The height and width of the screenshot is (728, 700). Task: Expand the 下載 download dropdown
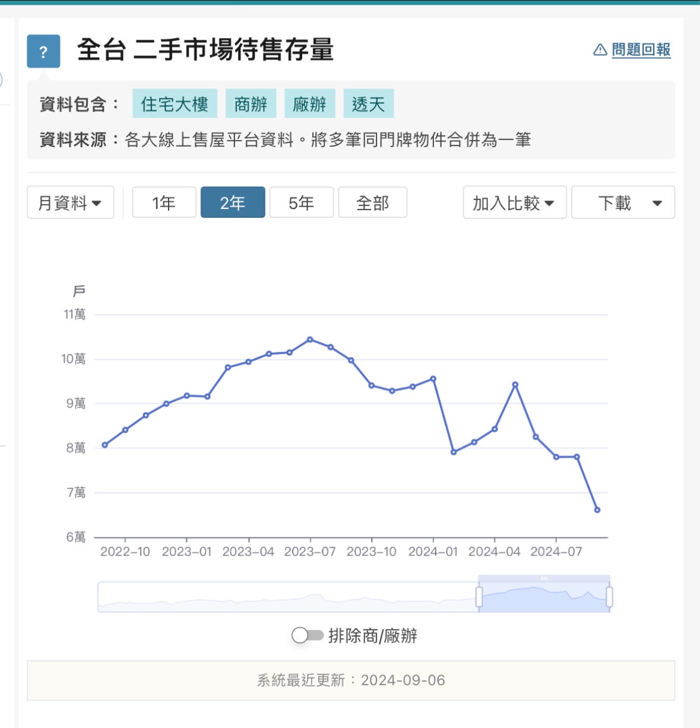tap(623, 203)
